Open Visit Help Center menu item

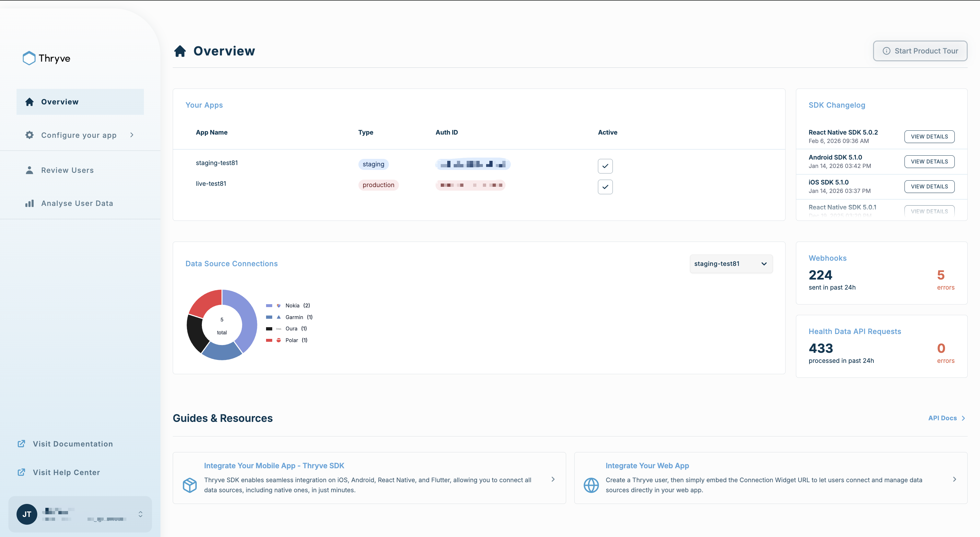click(66, 472)
